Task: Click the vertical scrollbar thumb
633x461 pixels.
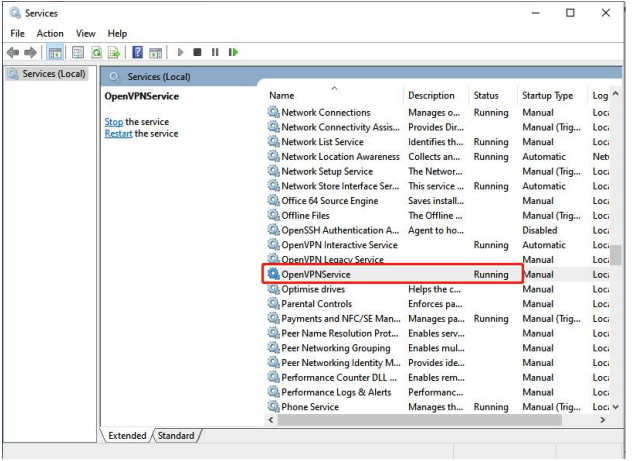Action: (x=616, y=254)
